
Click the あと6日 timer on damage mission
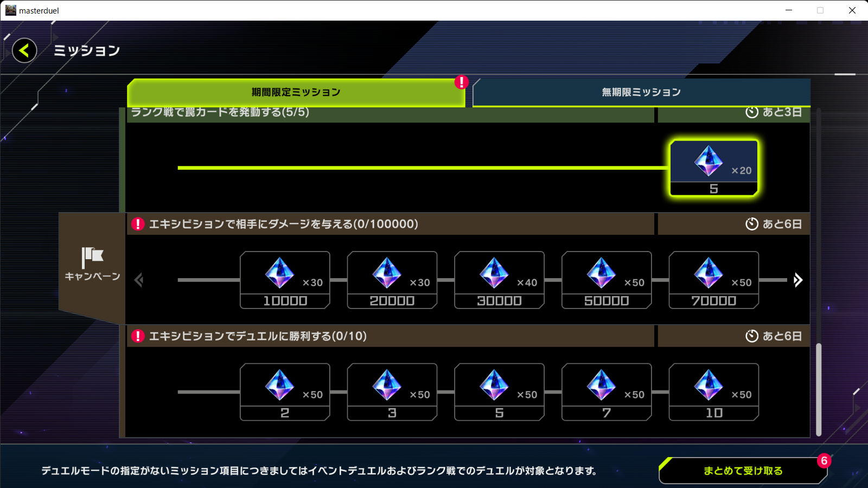coord(774,224)
